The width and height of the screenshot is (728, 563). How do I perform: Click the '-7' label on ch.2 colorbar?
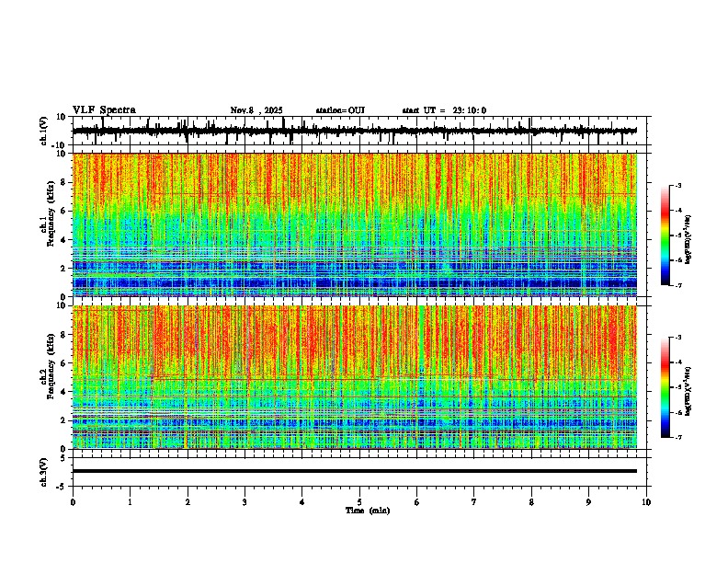click(x=678, y=437)
